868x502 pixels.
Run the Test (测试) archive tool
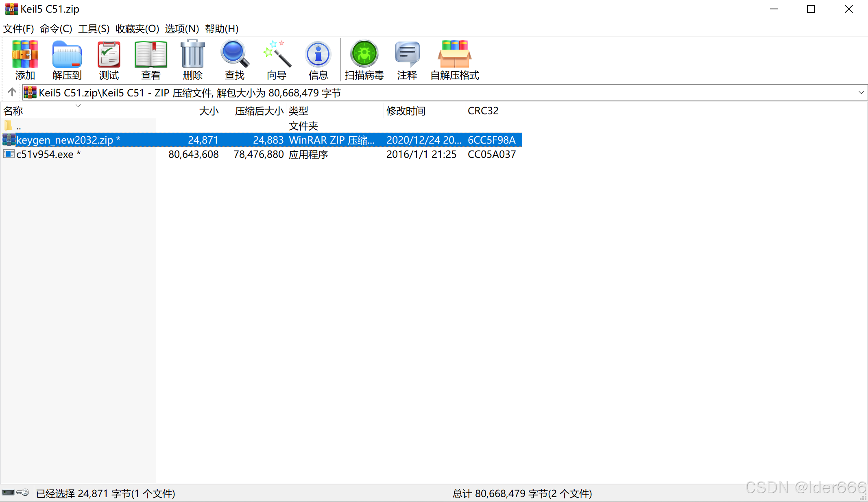[x=109, y=59]
